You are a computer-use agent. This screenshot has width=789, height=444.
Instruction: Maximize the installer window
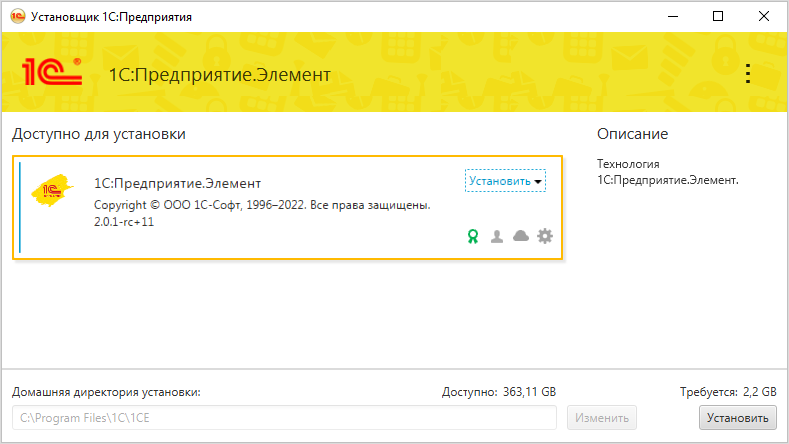[x=718, y=17]
